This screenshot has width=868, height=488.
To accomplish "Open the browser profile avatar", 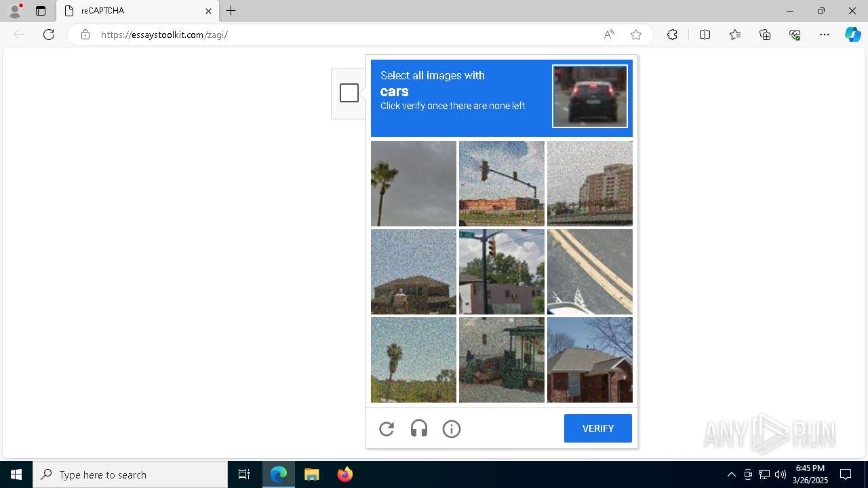I will (15, 11).
